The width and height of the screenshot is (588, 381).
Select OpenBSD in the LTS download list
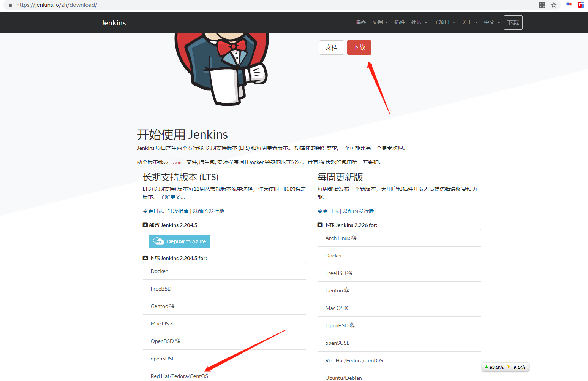click(x=224, y=341)
